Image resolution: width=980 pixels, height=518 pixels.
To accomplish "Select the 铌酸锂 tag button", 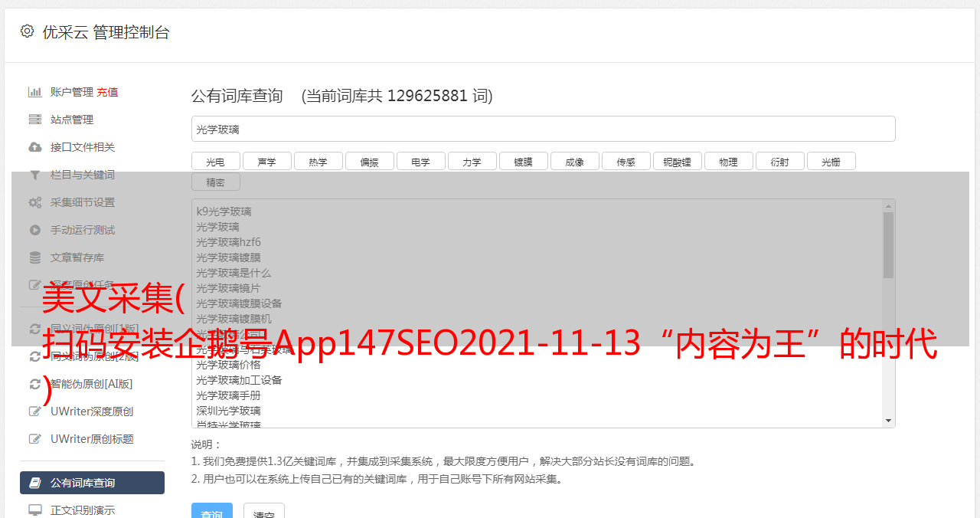I will click(x=677, y=162).
